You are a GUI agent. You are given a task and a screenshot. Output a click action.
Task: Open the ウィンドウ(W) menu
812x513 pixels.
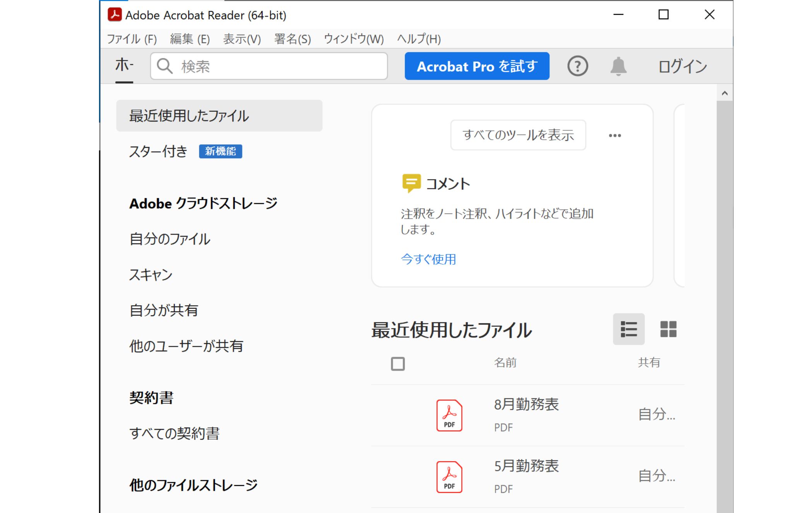tap(354, 39)
